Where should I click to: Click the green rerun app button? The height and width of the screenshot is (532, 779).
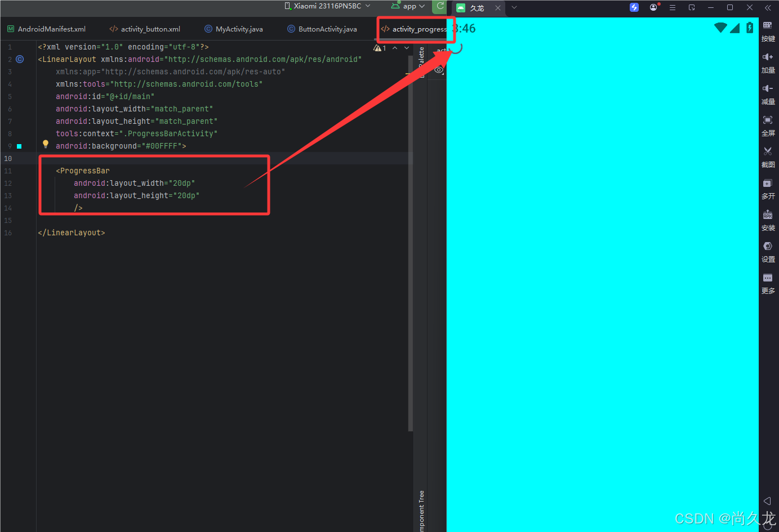pos(440,6)
